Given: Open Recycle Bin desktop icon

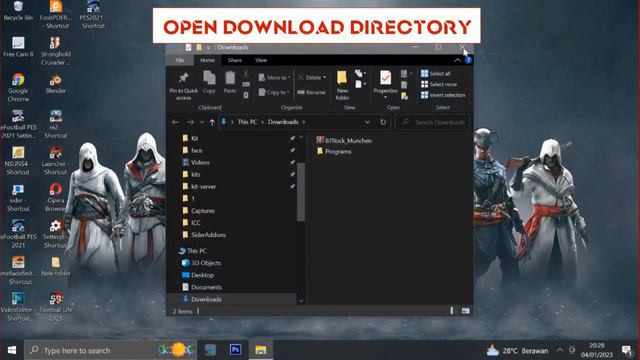Looking at the screenshot, I should coord(18,11).
